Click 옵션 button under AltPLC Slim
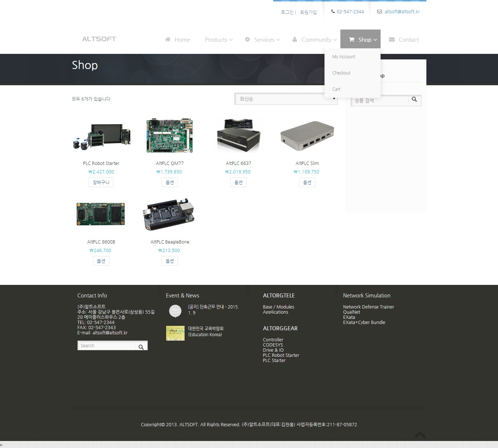This screenshot has width=498, height=448. click(x=307, y=182)
